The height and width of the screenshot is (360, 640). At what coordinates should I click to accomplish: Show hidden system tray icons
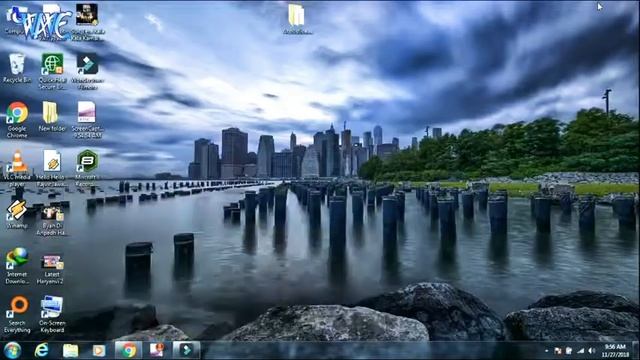pyautogui.click(x=546, y=351)
